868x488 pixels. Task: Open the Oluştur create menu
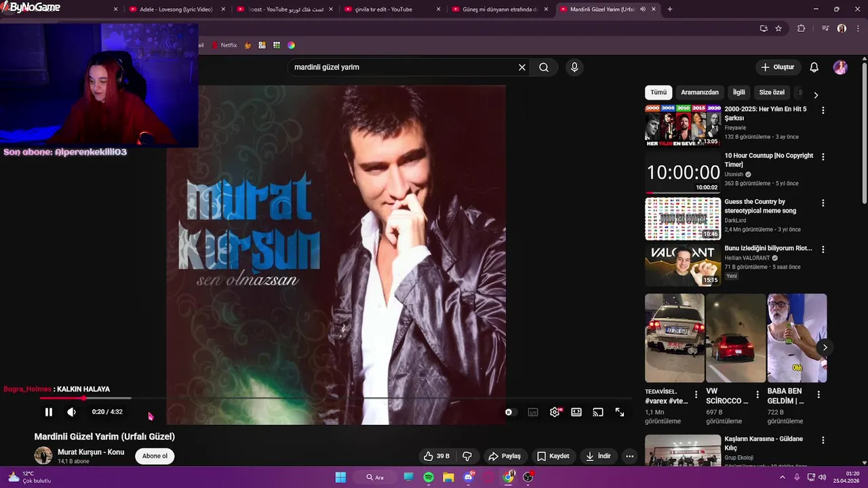pyautogui.click(x=778, y=67)
